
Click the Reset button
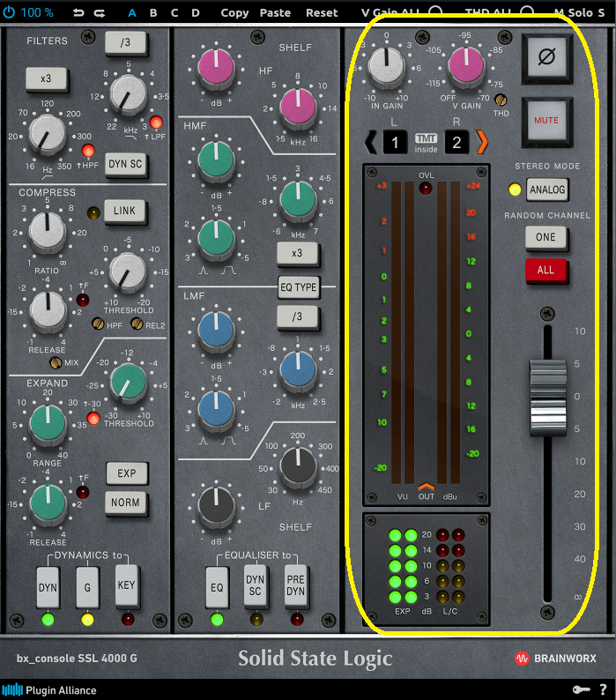click(x=322, y=13)
